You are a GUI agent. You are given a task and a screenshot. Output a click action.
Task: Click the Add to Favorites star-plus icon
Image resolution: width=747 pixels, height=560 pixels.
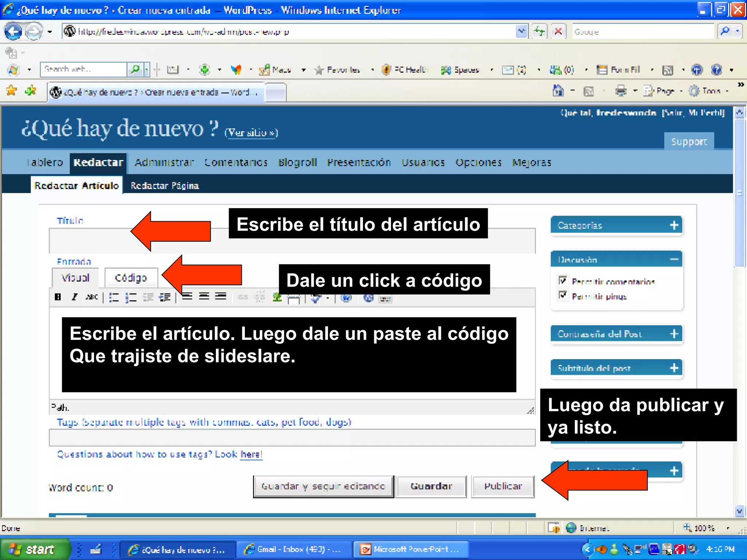pyautogui.click(x=31, y=90)
